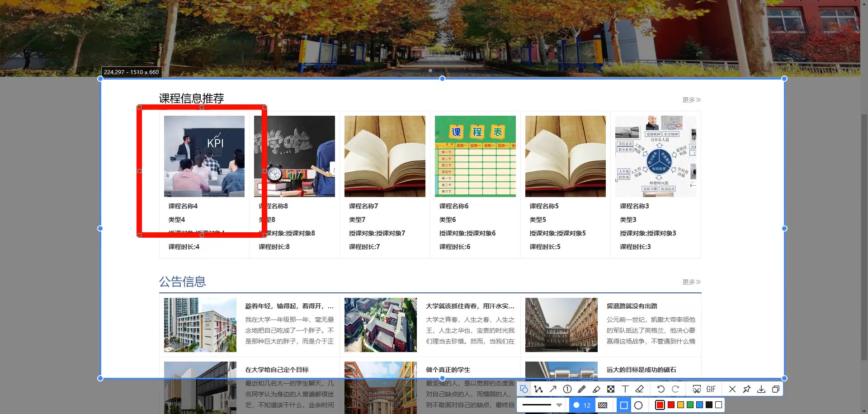Open the 课程名称6 timetable thumbnail

475,156
